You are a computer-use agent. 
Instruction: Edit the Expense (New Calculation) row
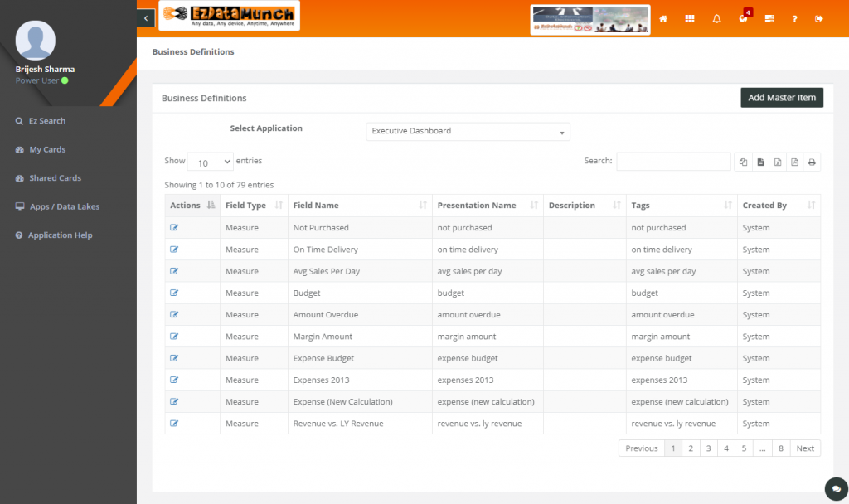coord(174,401)
